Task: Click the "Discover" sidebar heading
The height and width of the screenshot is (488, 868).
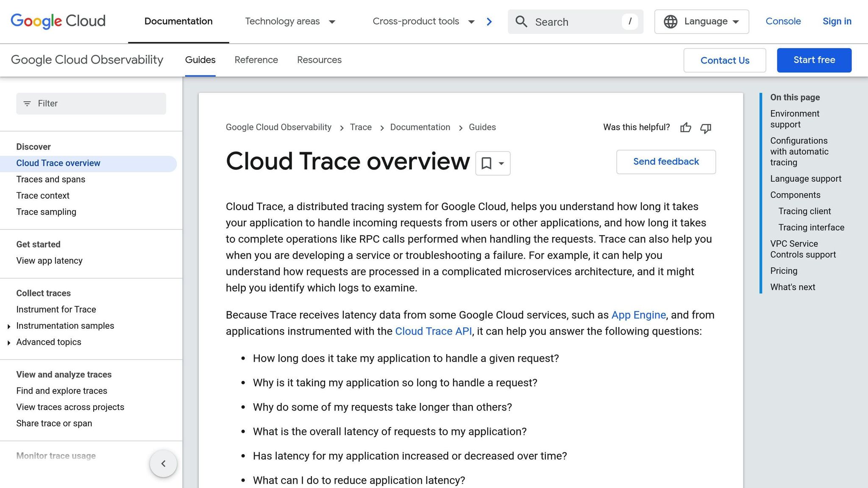Action: pos(33,147)
